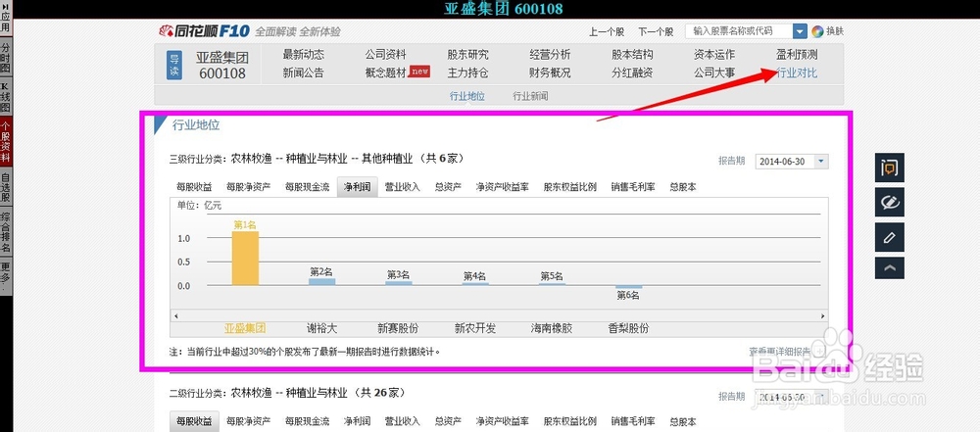Viewport: 980px width, 432px height.
Task: Select 总资产 tab in 三级行业 chart
Action: pos(448,186)
